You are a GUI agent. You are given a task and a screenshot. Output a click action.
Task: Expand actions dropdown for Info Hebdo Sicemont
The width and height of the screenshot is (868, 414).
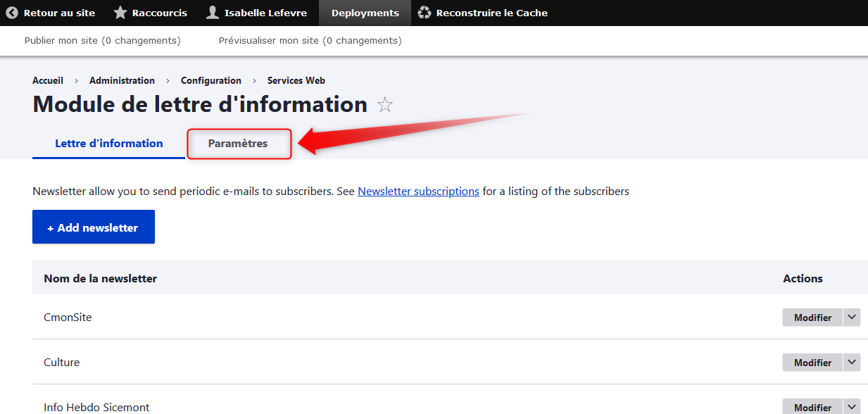click(x=852, y=407)
